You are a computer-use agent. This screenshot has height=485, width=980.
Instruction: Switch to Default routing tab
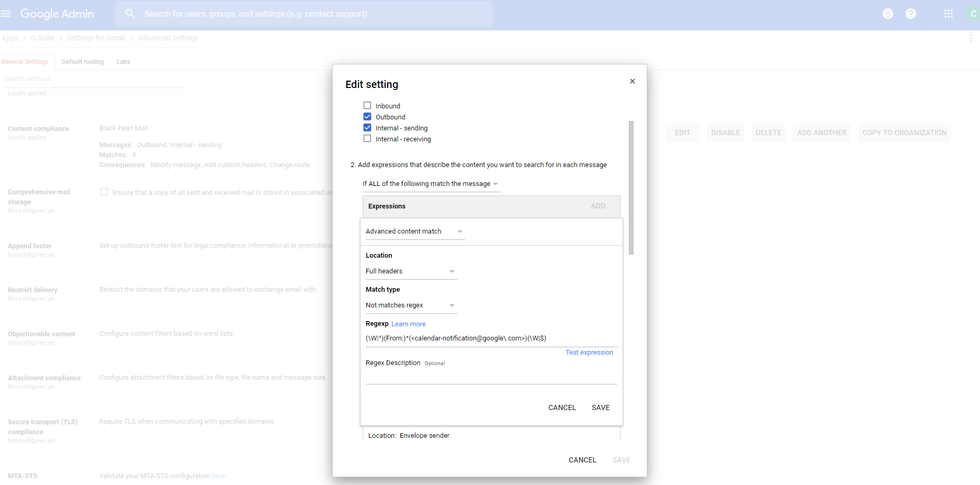(83, 62)
